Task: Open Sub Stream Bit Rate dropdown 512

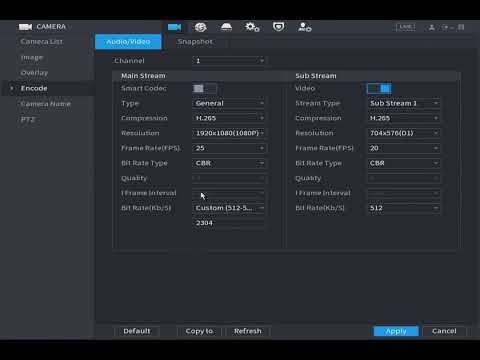Action: (404, 208)
